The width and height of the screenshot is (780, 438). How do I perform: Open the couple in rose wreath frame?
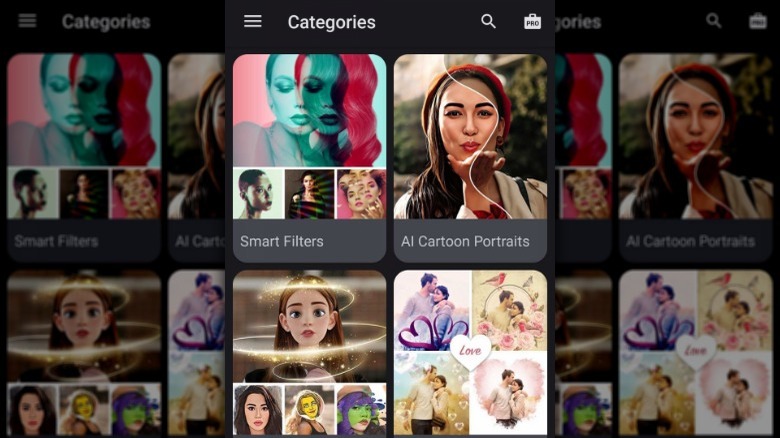pyautogui.click(x=509, y=311)
